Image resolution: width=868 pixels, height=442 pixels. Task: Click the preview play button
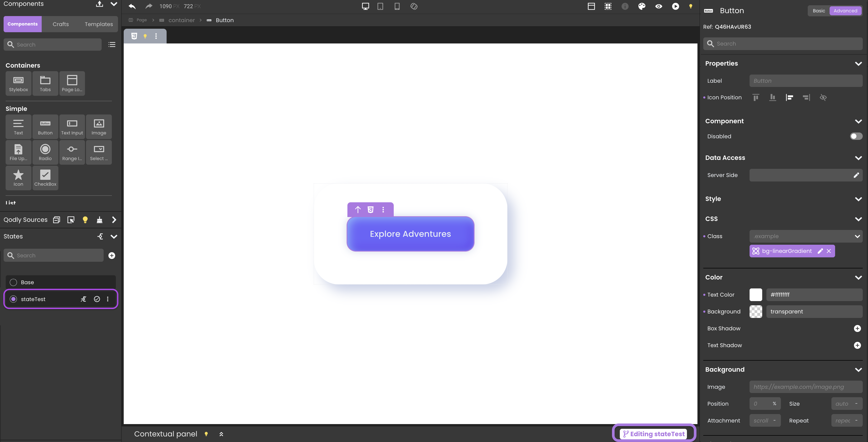click(x=675, y=6)
